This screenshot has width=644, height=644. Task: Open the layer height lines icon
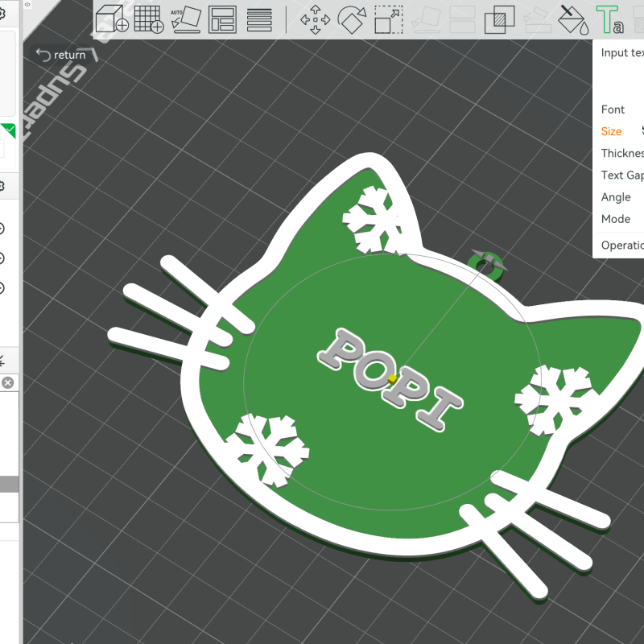258,19
